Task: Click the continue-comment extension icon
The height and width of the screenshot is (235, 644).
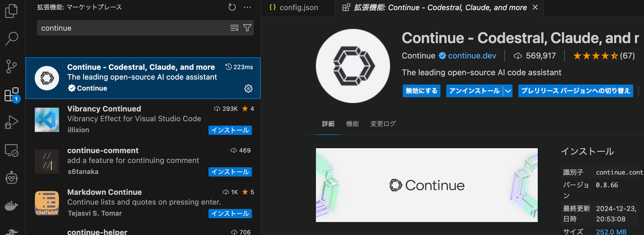Action: pyautogui.click(x=47, y=161)
